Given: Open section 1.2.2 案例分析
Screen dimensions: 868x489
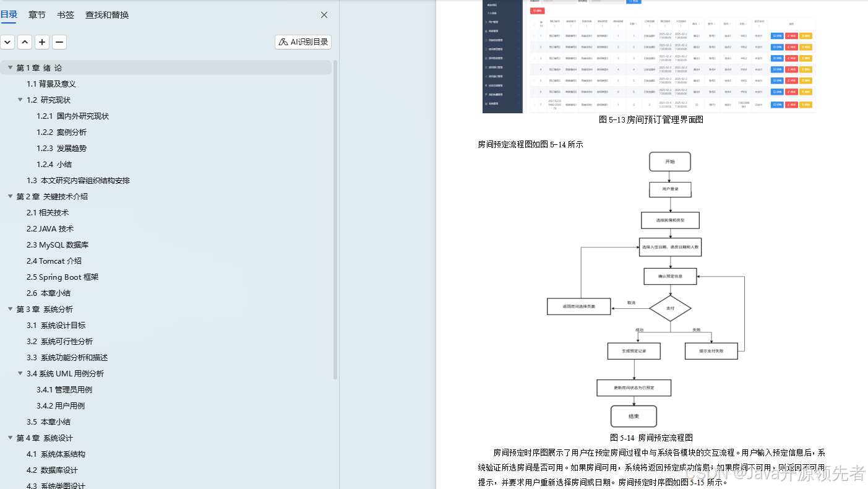Looking at the screenshot, I should click(65, 132).
